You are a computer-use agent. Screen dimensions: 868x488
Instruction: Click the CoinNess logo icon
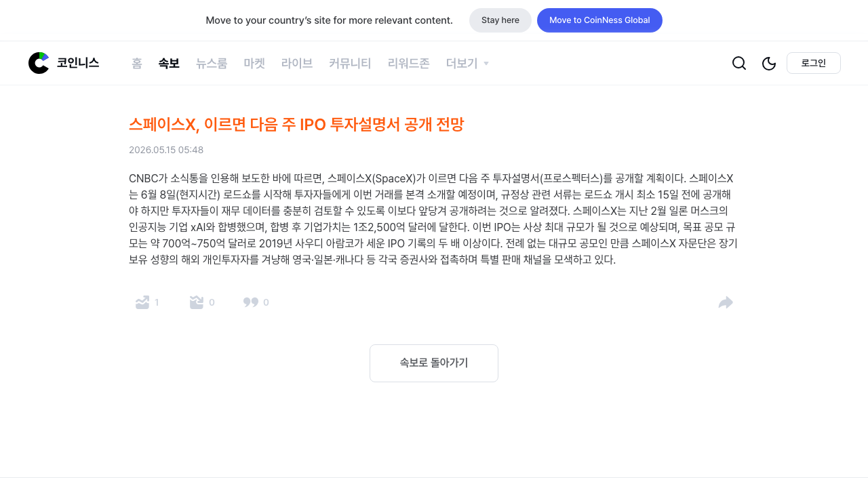(x=39, y=63)
